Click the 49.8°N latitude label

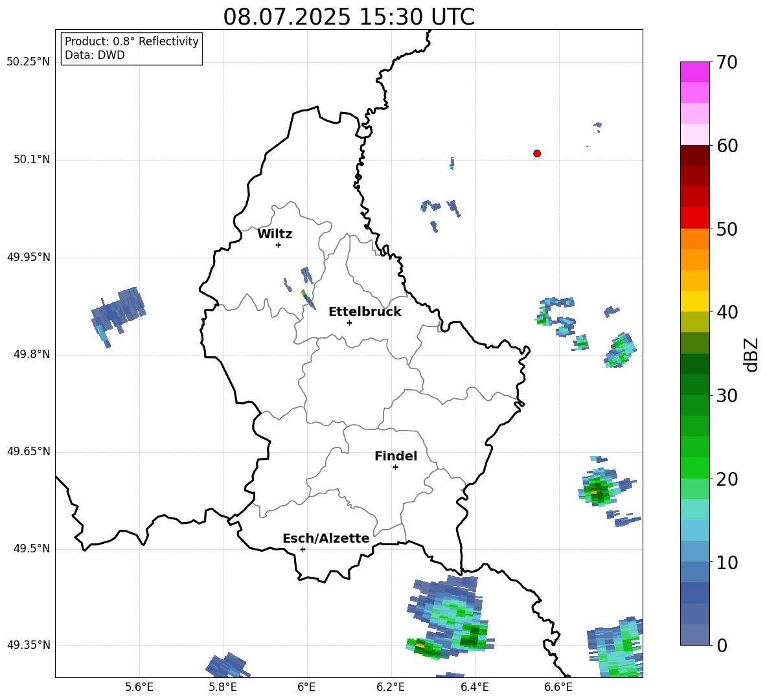(32, 354)
